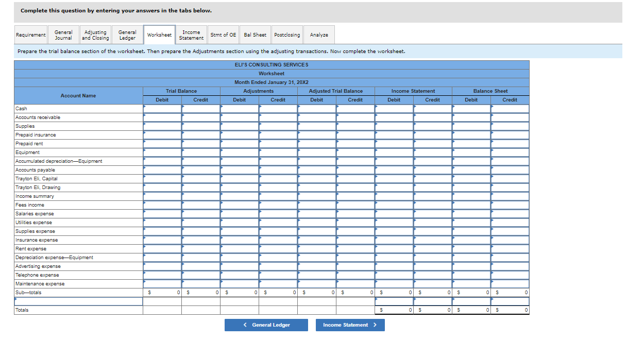Viewport: 644px width, 340px height.
Task: Click Accounts payable Balance Sheet credit cell
Action: coord(510,170)
